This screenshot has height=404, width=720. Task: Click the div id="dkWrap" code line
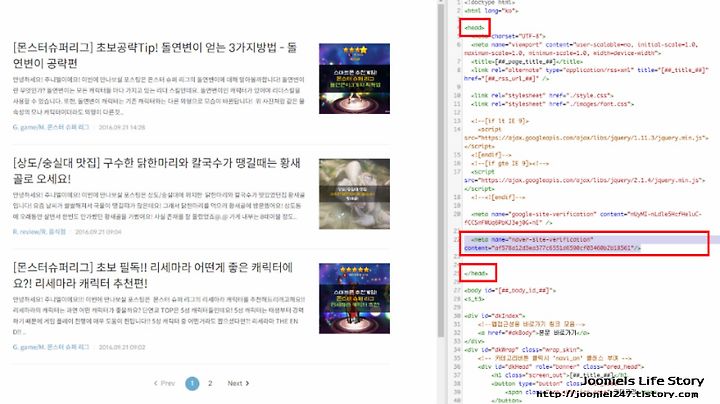(523, 350)
